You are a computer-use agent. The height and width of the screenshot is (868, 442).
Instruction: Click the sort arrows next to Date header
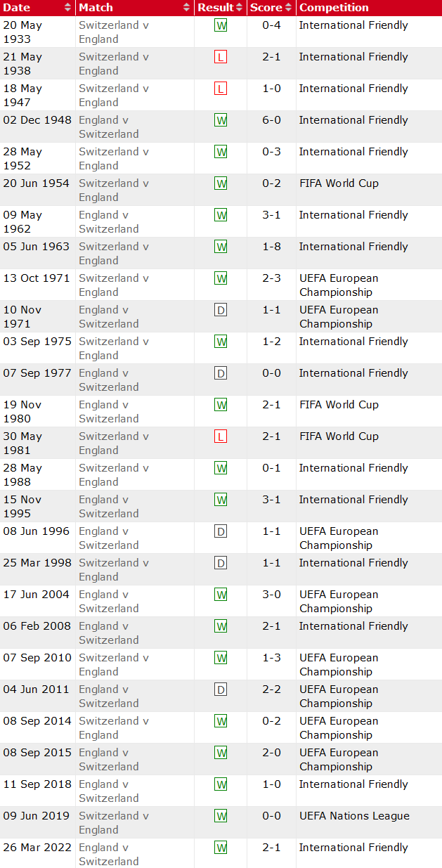(x=67, y=8)
